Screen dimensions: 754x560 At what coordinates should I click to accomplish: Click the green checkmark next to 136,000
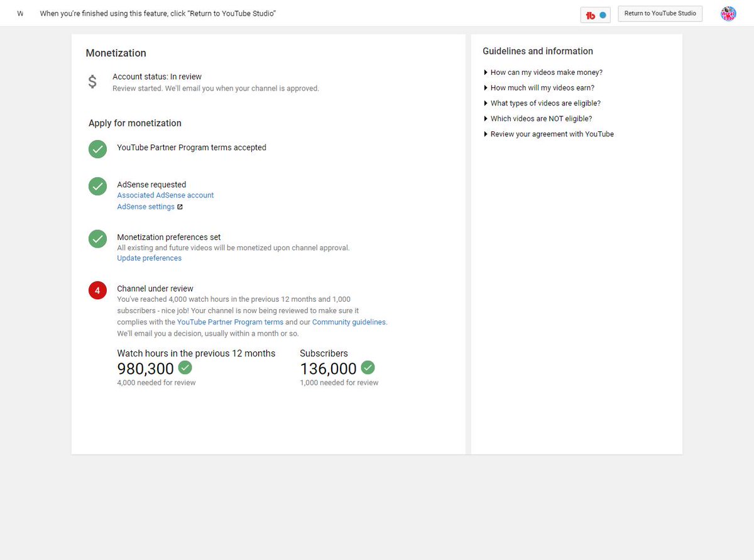click(368, 367)
